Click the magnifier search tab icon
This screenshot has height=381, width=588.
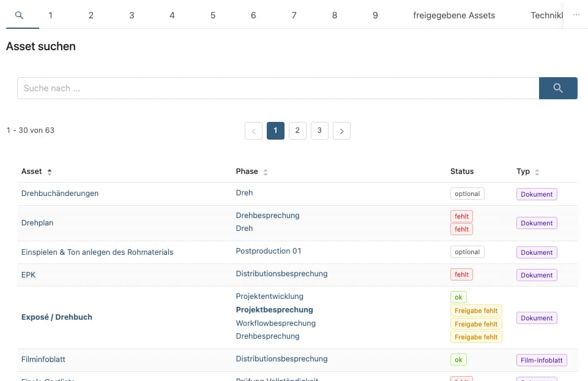[19, 15]
